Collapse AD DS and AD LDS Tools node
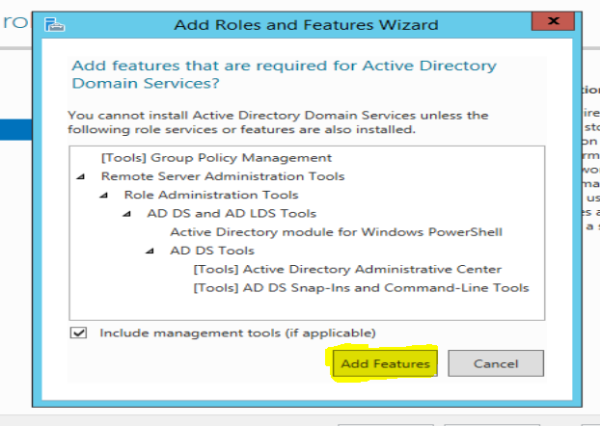The height and width of the screenshot is (426, 600). point(126,214)
